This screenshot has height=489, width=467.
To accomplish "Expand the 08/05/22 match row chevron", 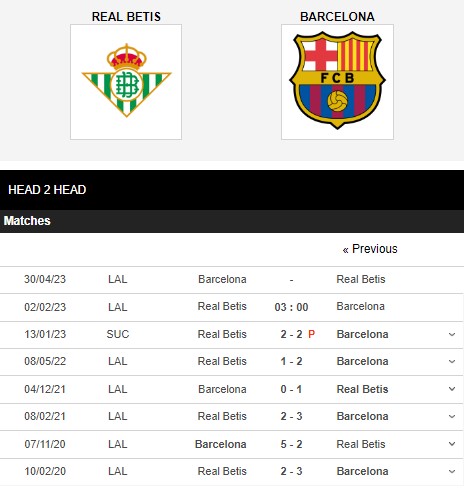I will coord(452,361).
